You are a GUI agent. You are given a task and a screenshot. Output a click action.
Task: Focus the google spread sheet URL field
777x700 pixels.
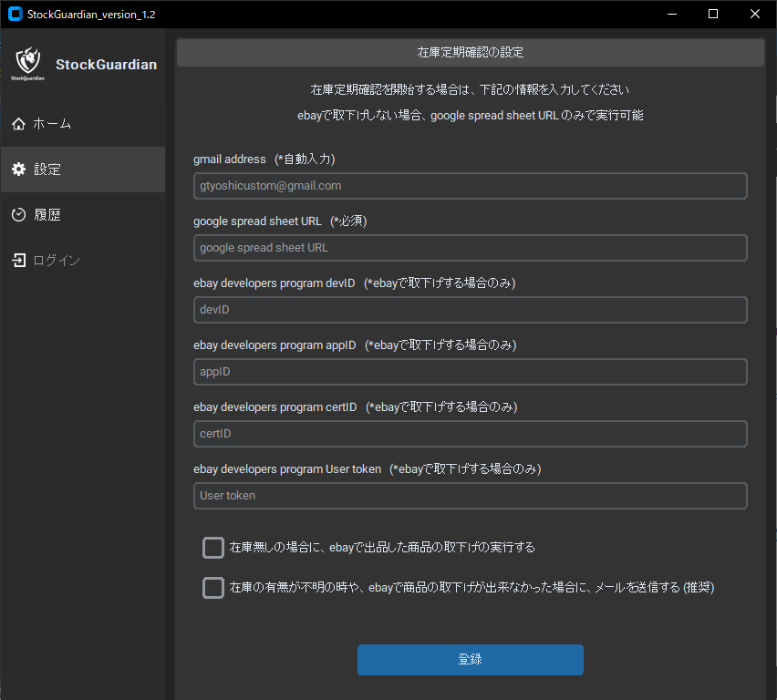click(x=471, y=248)
